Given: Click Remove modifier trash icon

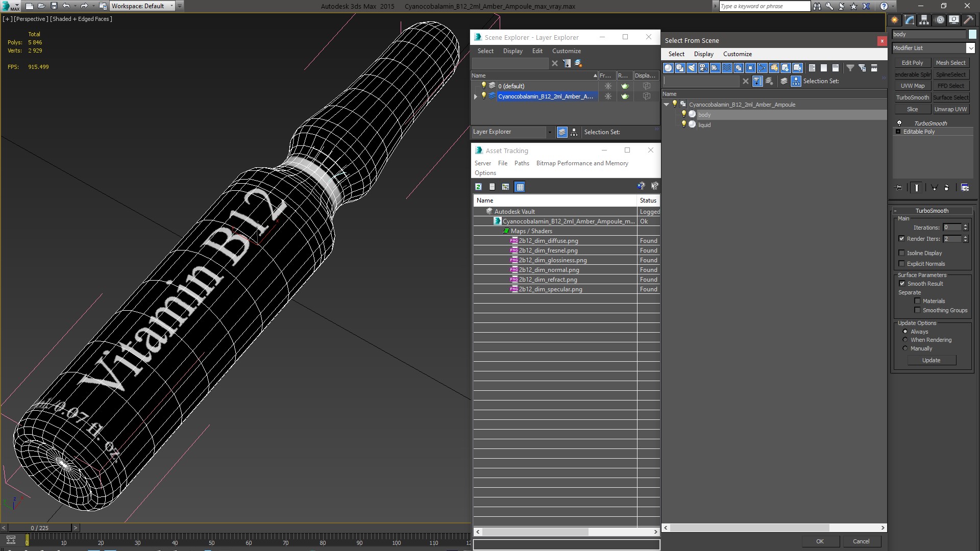Looking at the screenshot, I should coord(947,188).
